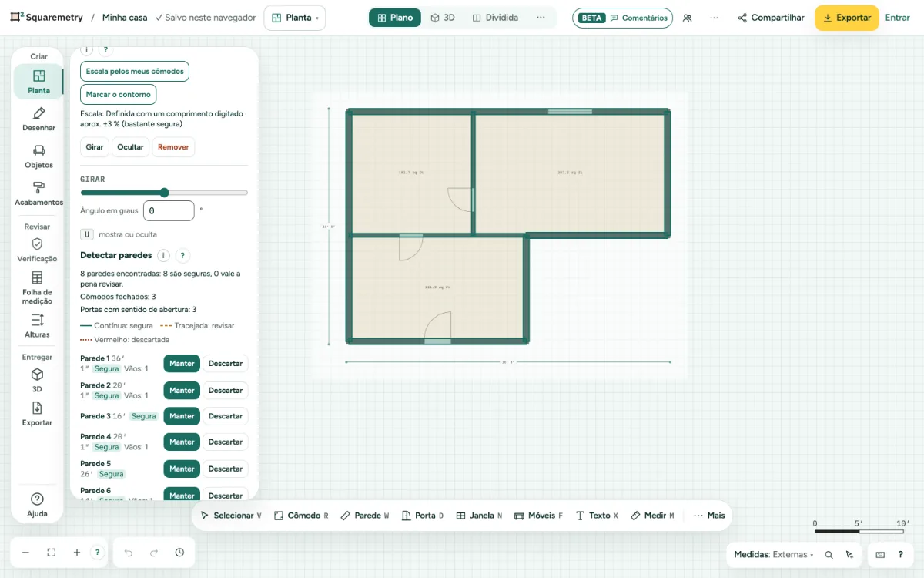The width and height of the screenshot is (924, 578).
Task: Keep Parede 1 with Manter
Action: coord(182,364)
